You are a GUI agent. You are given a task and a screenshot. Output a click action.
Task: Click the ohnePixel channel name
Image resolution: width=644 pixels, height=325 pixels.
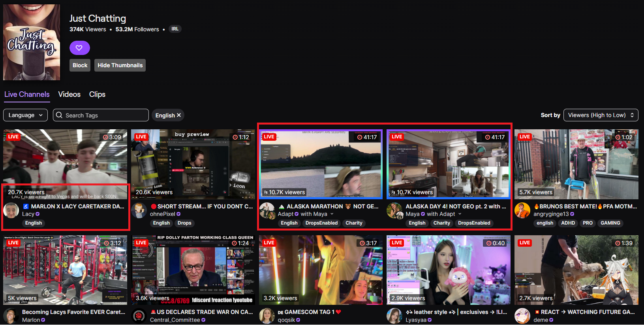[x=162, y=214]
